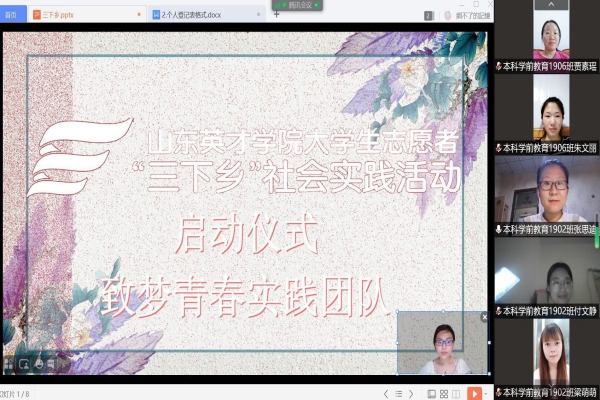Image resolution: width=600 pixels, height=400 pixels.
Task: Click the active mic icon beside 张思迪
Action: [498, 229]
